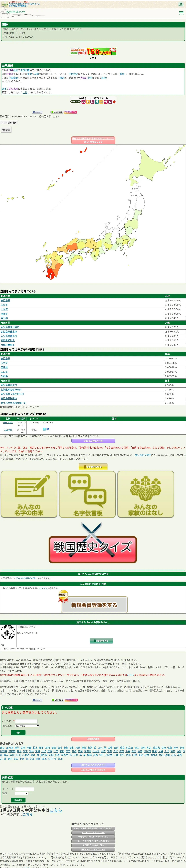186x868 pixels.
Task: Open the 福岡県 link
Action: click(4, 314)
